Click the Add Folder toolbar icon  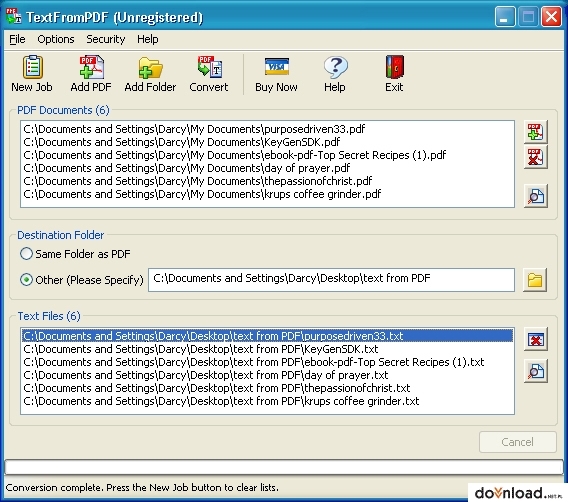pyautogui.click(x=150, y=74)
